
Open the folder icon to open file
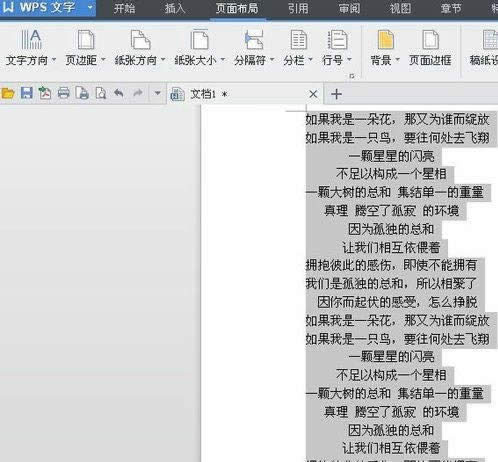point(8,93)
